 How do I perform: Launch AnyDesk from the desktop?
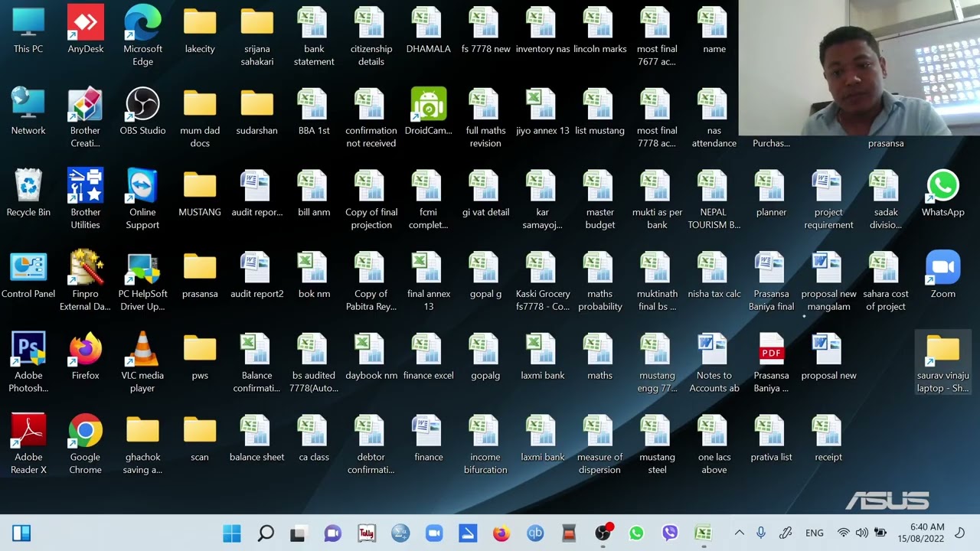86,31
